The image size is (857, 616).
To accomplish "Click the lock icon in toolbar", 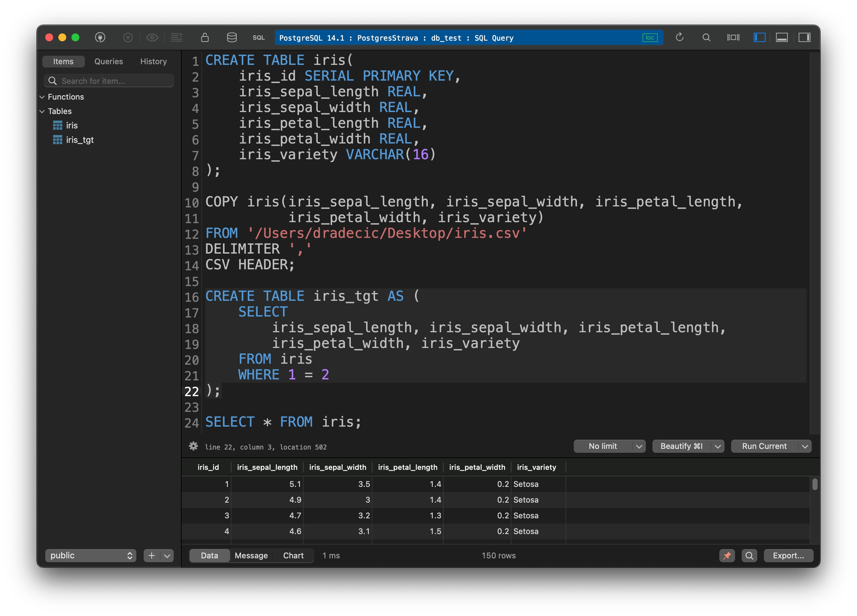I will (x=205, y=37).
